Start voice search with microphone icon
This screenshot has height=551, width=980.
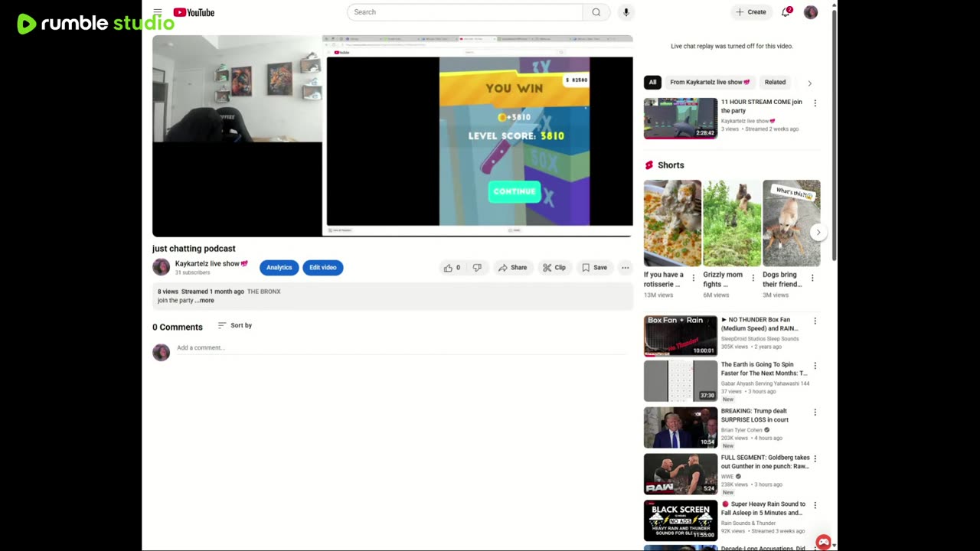point(626,12)
